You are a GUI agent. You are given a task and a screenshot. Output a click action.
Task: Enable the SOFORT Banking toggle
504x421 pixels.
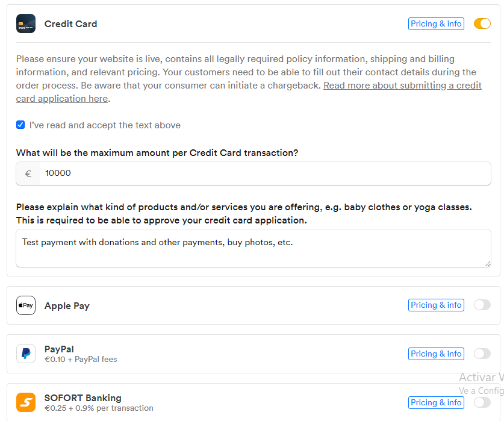point(482,402)
